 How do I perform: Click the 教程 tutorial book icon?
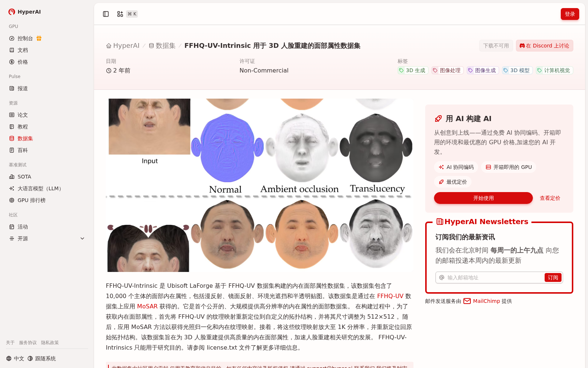tap(12, 127)
